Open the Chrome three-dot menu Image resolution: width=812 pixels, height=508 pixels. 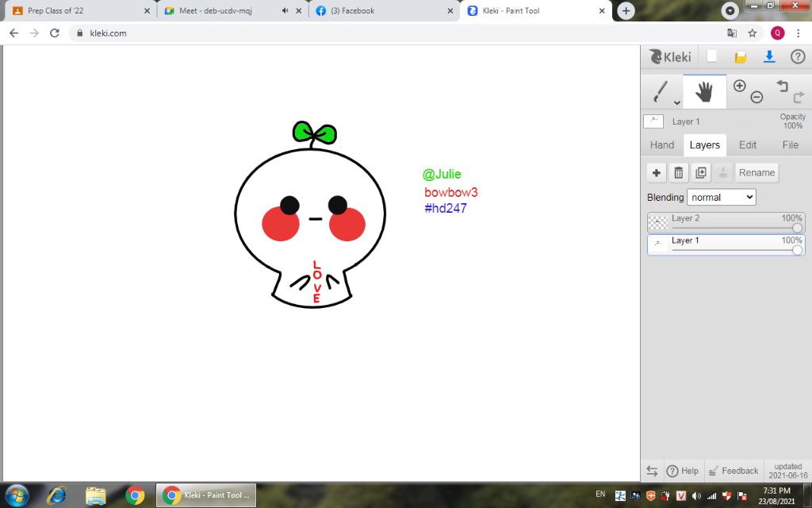pos(798,33)
